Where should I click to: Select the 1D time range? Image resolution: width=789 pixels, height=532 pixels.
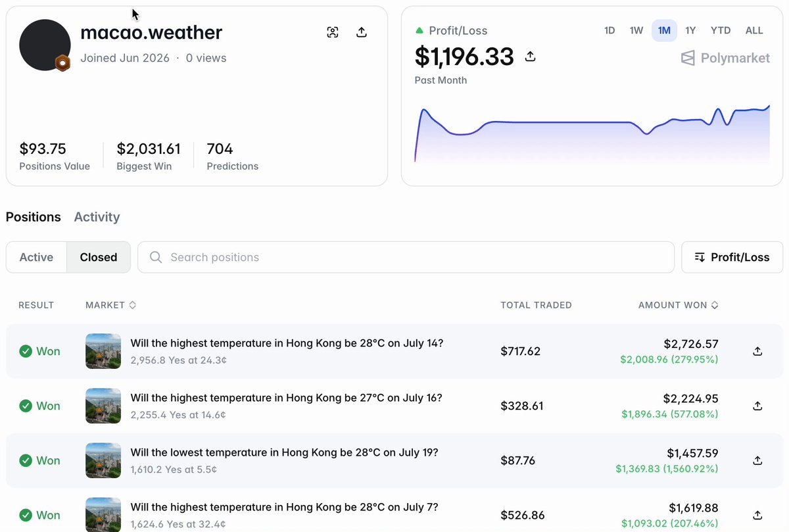[x=610, y=30]
